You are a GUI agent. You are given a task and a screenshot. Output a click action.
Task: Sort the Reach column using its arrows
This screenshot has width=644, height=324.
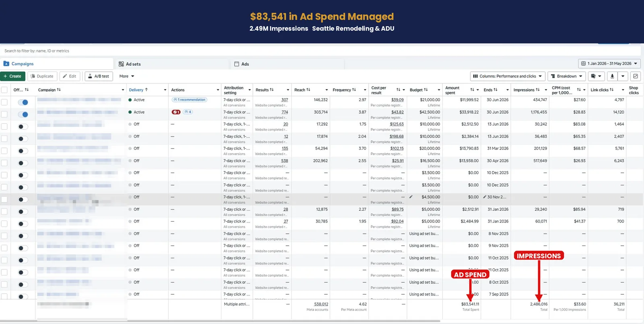(308, 90)
